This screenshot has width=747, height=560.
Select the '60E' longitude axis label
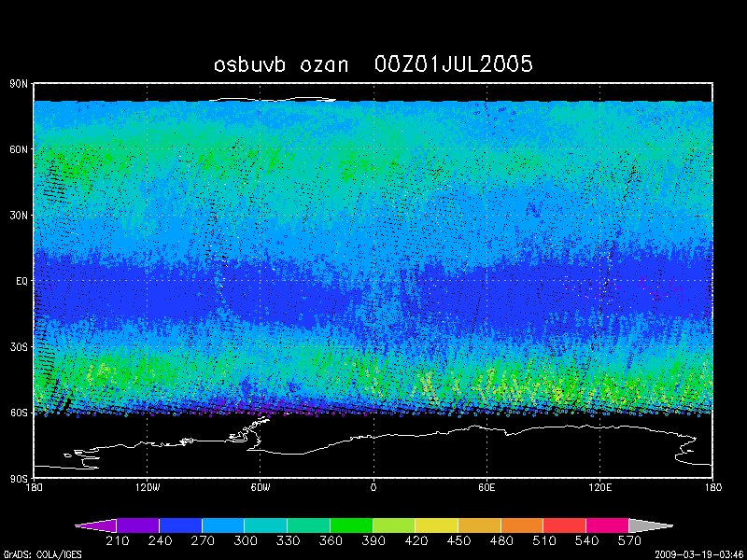point(486,487)
